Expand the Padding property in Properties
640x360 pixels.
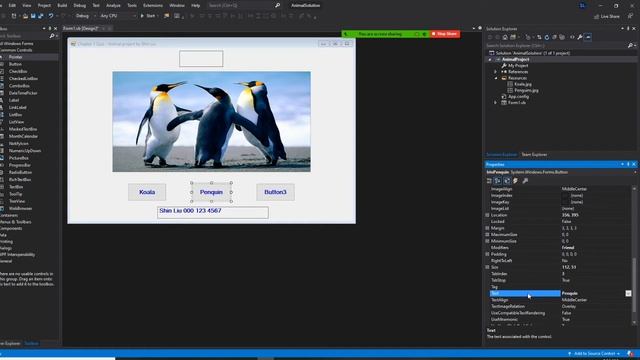coord(487,254)
